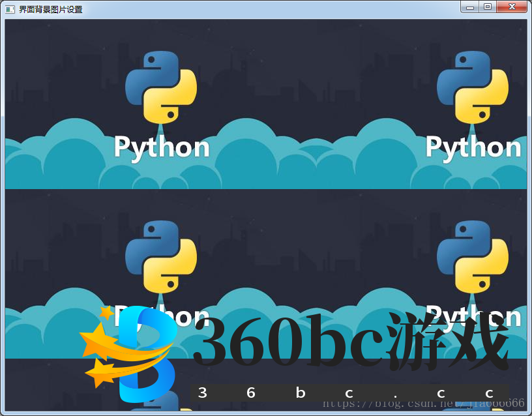Viewport: 532px width, 416px height.
Task: Close the 界面背景图片设置 window
Action: (x=512, y=7)
